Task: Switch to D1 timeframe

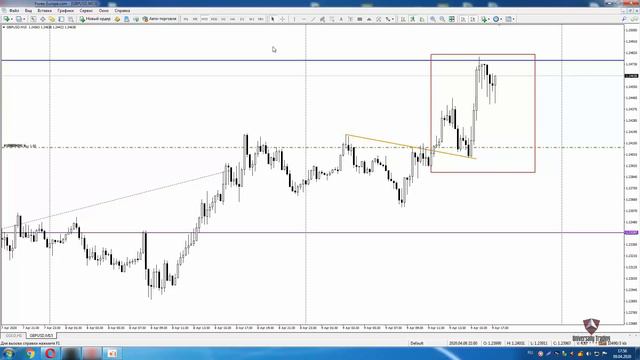Action: pos(242,19)
